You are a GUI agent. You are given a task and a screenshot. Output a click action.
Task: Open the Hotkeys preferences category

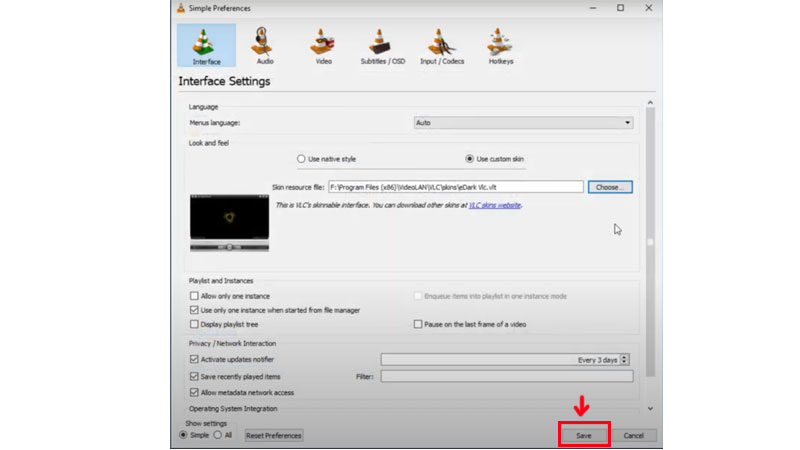click(x=501, y=45)
